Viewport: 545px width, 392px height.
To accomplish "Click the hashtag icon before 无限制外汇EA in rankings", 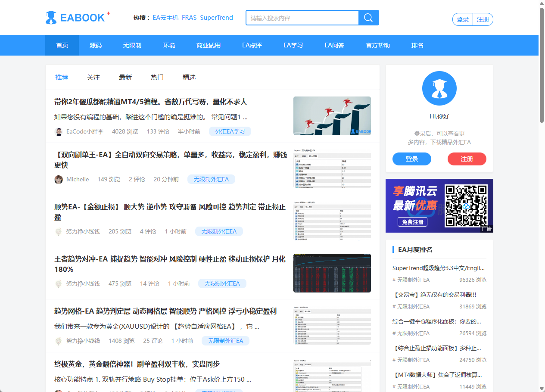I will [x=393, y=279].
